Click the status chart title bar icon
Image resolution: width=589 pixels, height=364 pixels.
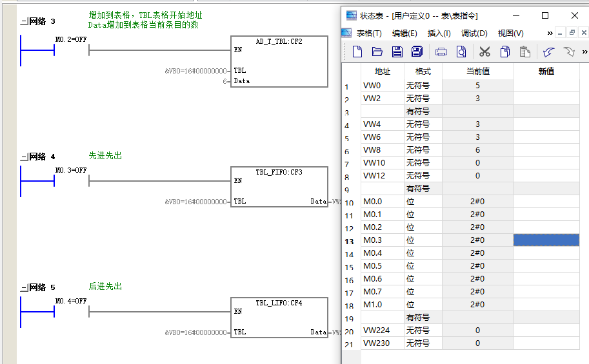tap(351, 15)
